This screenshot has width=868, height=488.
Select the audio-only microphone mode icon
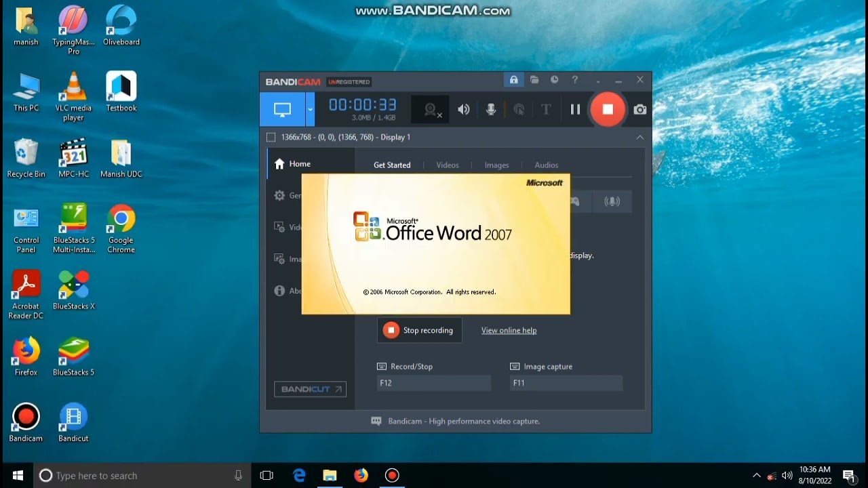612,201
